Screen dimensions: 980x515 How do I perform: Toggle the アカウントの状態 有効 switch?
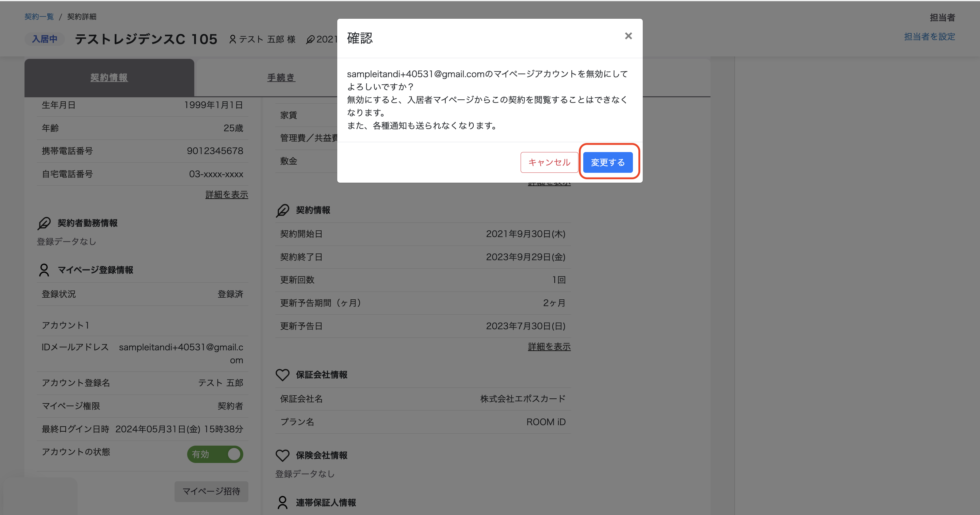pos(215,454)
